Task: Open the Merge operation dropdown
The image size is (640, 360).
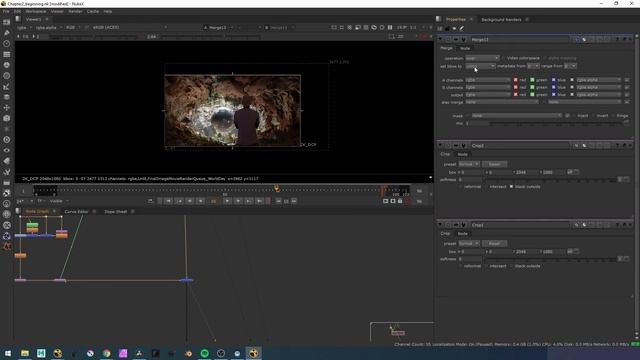Action: tap(482, 58)
